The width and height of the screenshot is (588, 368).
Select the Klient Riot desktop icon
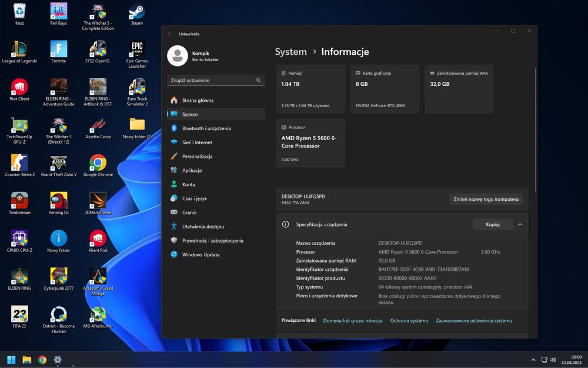98,241
